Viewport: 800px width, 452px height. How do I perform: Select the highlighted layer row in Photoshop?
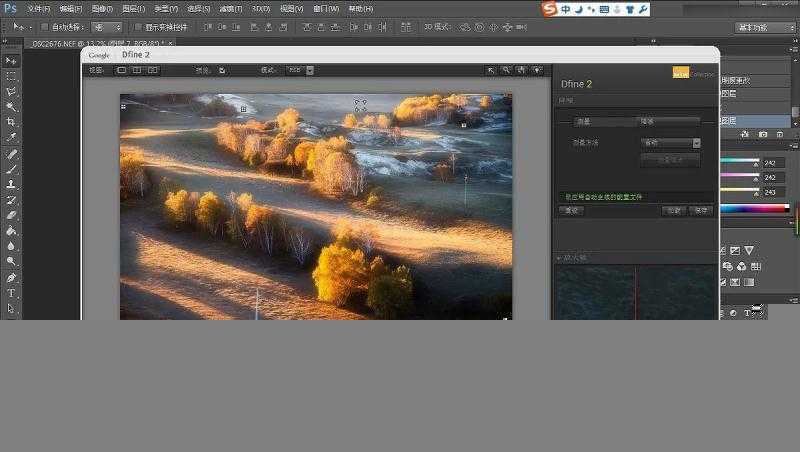click(x=756, y=121)
